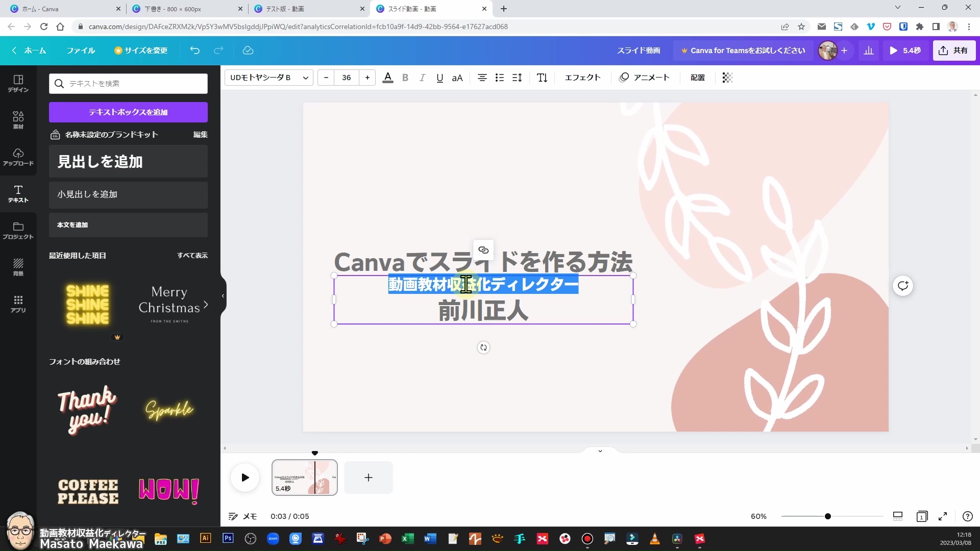Image resolution: width=980 pixels, height=551 pixels.
Task: Open the File (ファイル) menu
Action: pos(81,51)
